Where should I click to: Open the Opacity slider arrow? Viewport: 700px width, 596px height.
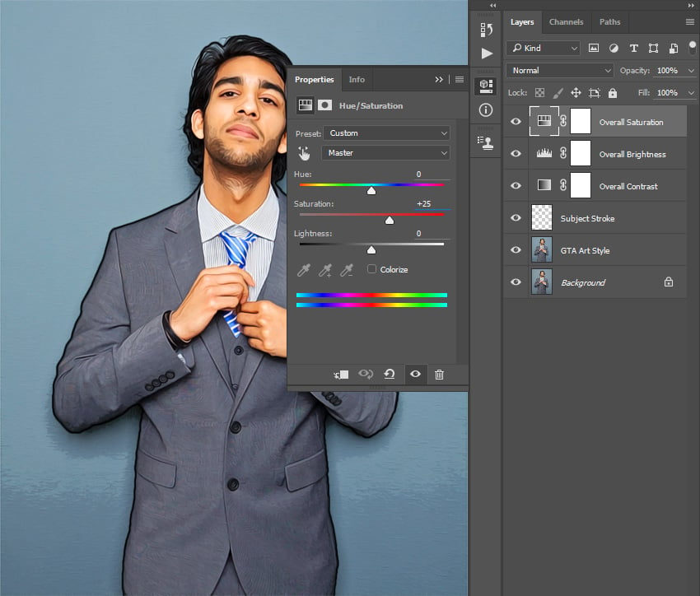(x=691, y=71)
